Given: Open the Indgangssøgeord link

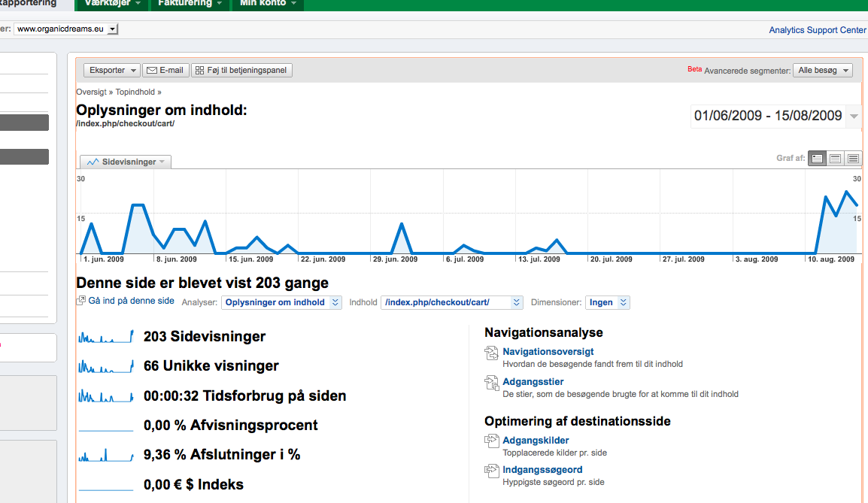Looking at the screenshot, I should pos(542,469).
